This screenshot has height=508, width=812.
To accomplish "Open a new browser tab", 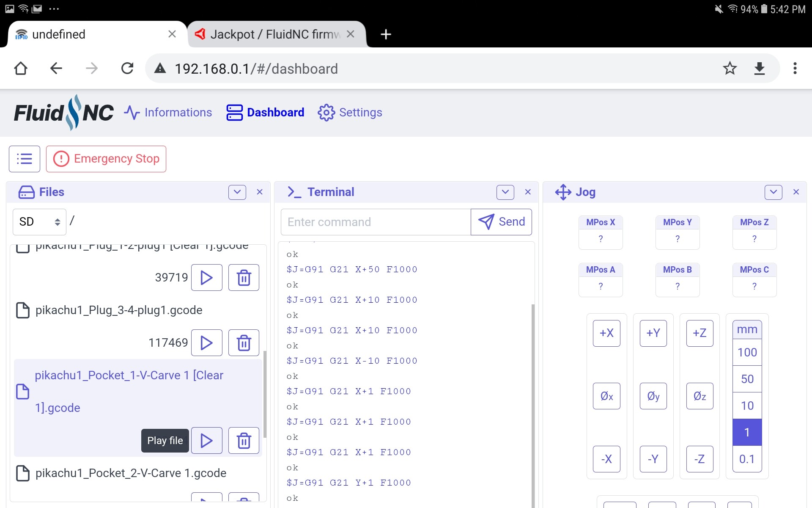I will tap(386, 34).
